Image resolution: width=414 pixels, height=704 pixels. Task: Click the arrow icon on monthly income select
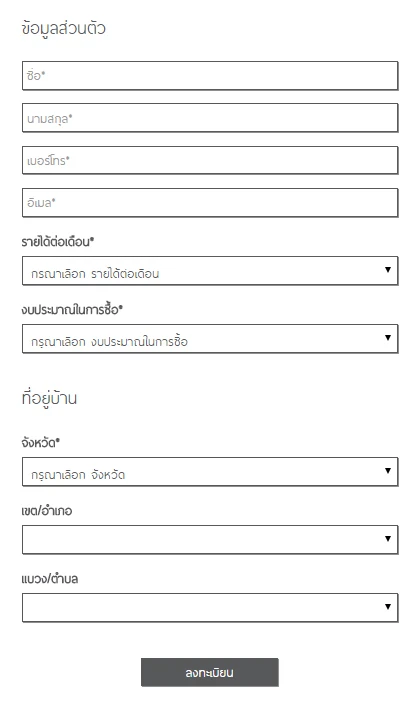[x=388, y=269]
